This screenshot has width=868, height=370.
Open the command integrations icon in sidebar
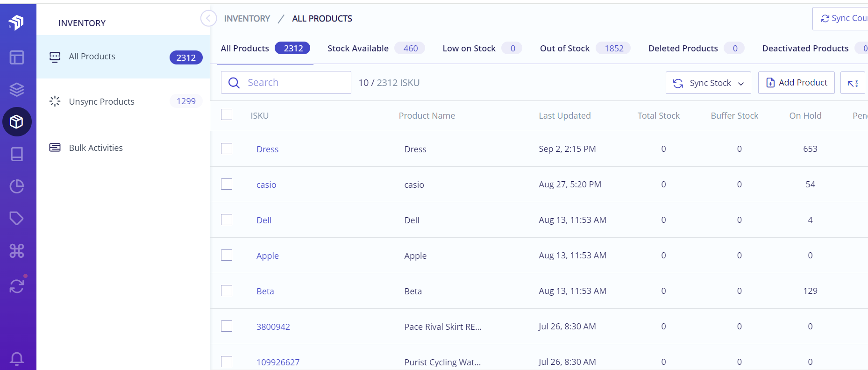point(17,251)
